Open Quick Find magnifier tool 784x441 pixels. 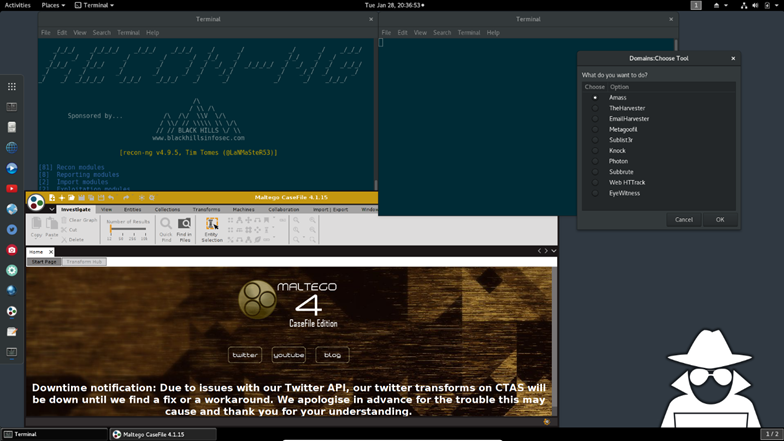tap(166, 230)
